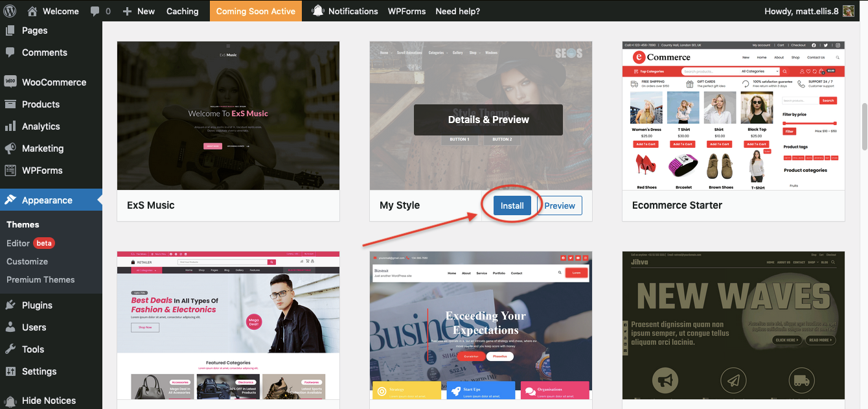Select Plugins label in the sidebar
The image size is (868, 409).
click(x=37, y=305)
